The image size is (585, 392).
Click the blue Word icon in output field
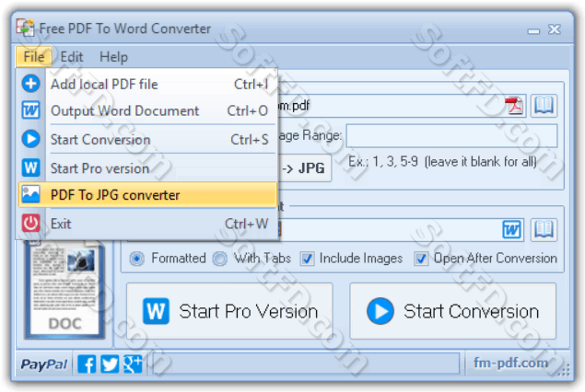(x=511, y=229)
